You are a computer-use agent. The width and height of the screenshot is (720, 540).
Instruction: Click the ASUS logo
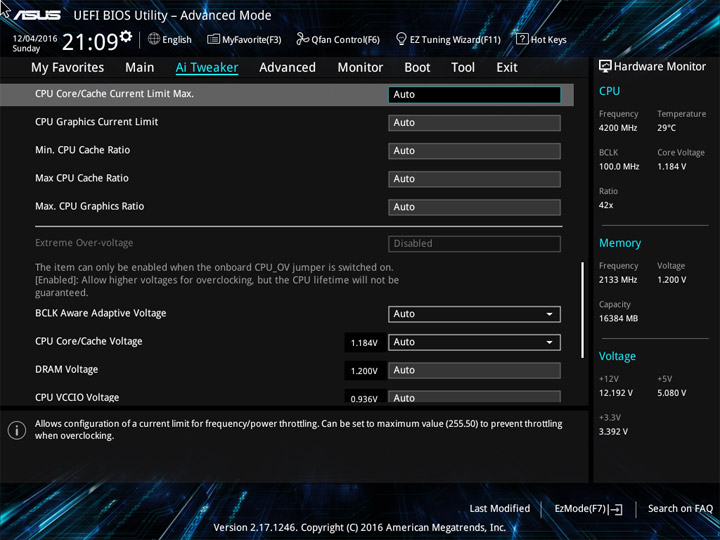click(x=38, y=15)
